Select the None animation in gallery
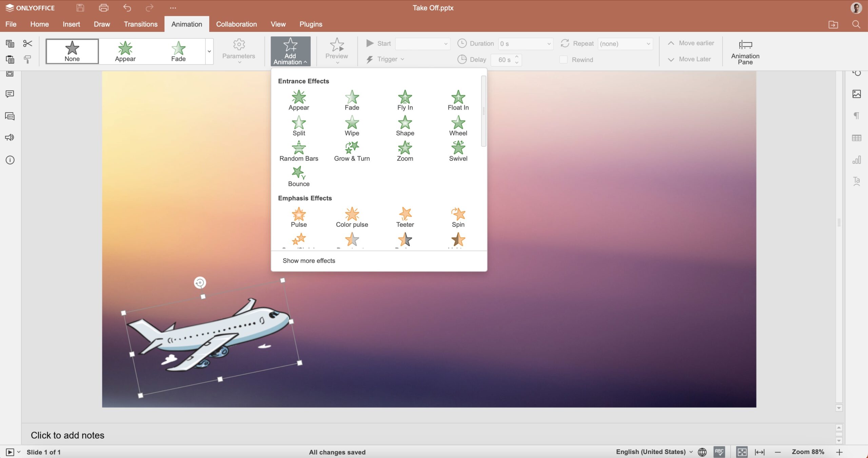 point(72,51)
